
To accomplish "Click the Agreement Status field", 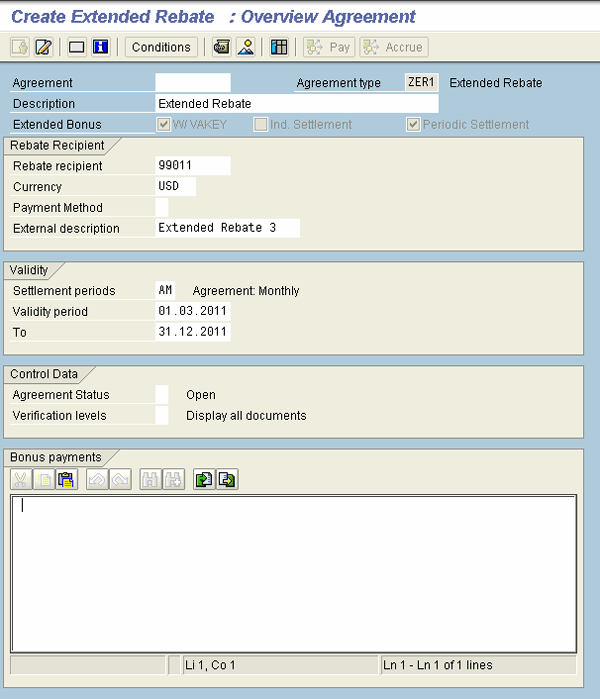I will [162, 395].
